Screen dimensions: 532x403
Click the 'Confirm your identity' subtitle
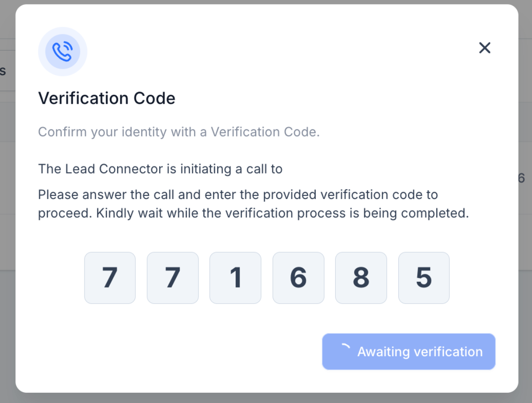tap(179, 132)
